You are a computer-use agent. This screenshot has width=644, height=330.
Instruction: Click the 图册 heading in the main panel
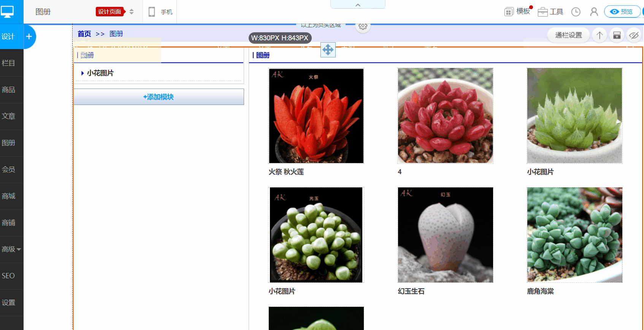(x=263, y=56)
